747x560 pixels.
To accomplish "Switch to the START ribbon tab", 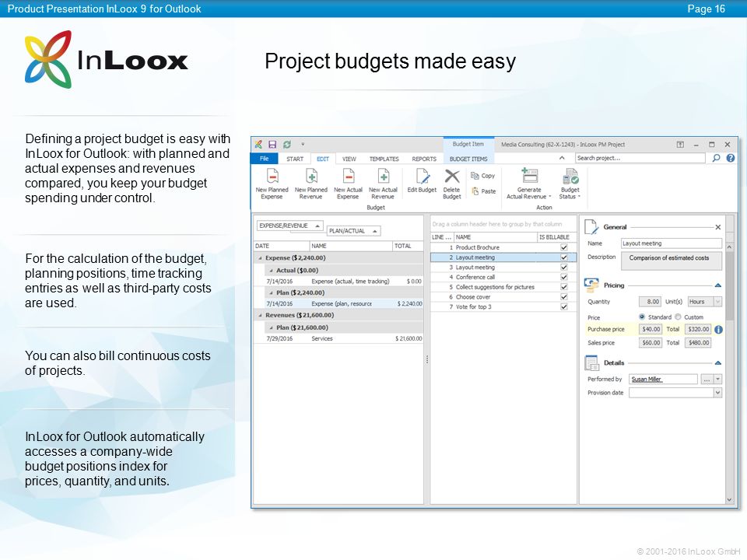I will 295,159.
